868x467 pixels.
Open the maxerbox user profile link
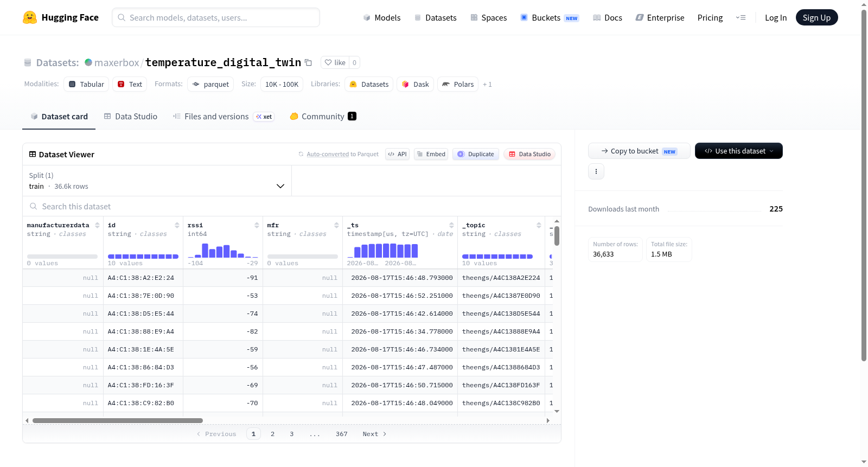117,62
